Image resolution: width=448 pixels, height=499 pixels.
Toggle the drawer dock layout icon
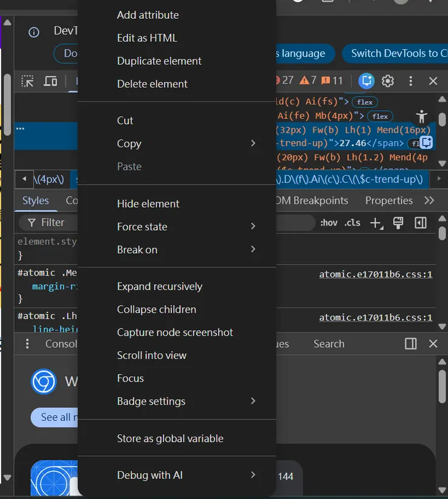[410, 344]
